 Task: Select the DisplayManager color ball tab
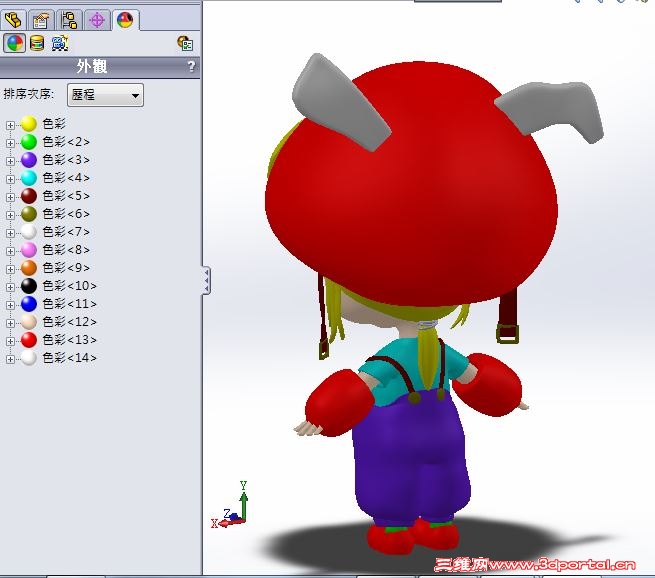coord(125,20)
